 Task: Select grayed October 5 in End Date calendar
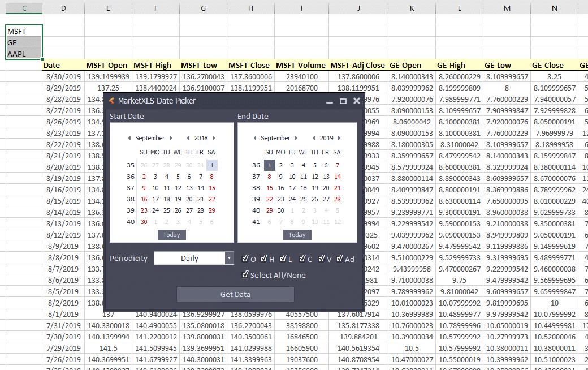(338, 210)
